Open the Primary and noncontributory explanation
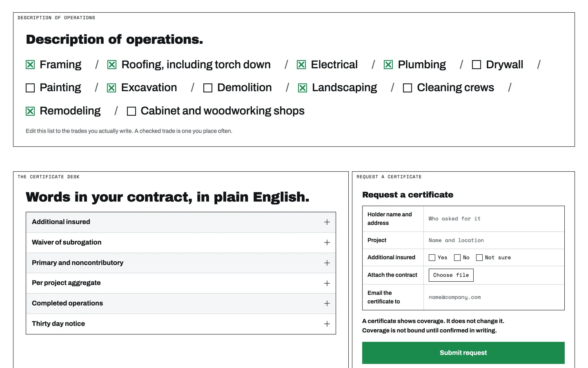The image size is (588, 368). [181, 263]
